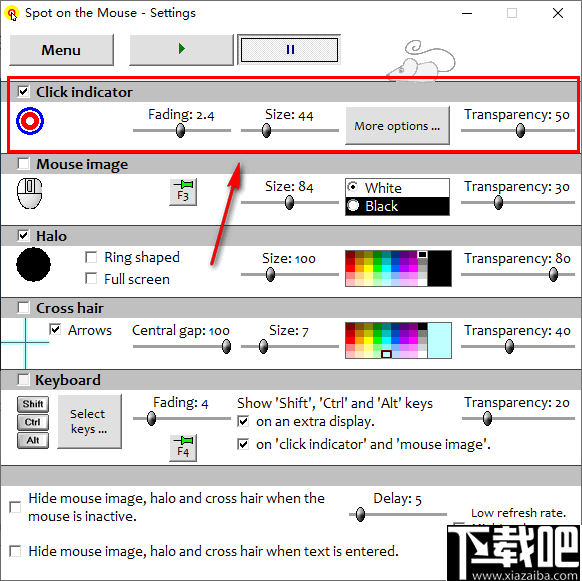Adjust the Keyboard Transparency slider
The width and height of the screenshot is (582, 581).
487,419
